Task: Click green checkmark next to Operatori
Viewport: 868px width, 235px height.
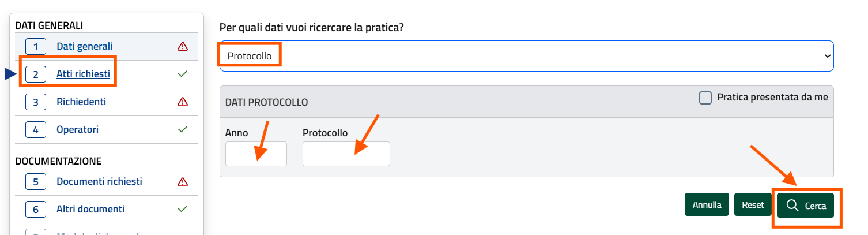Action: (183, 129)
